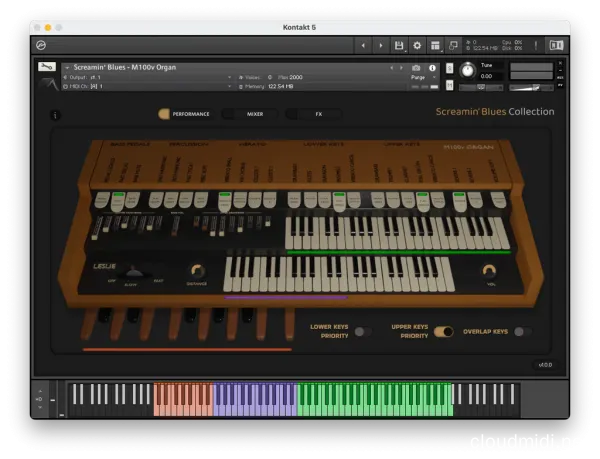The height and width of the screenshot is (459, 600).
Task: Click the v1.0.0 version label
Action: pyautogui.click(x=545, y=365)
